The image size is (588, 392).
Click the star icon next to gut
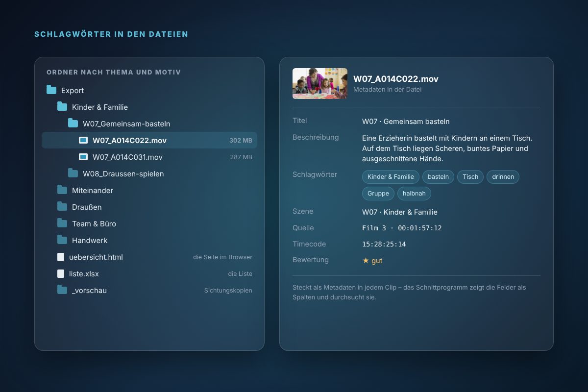click(366, 261)
